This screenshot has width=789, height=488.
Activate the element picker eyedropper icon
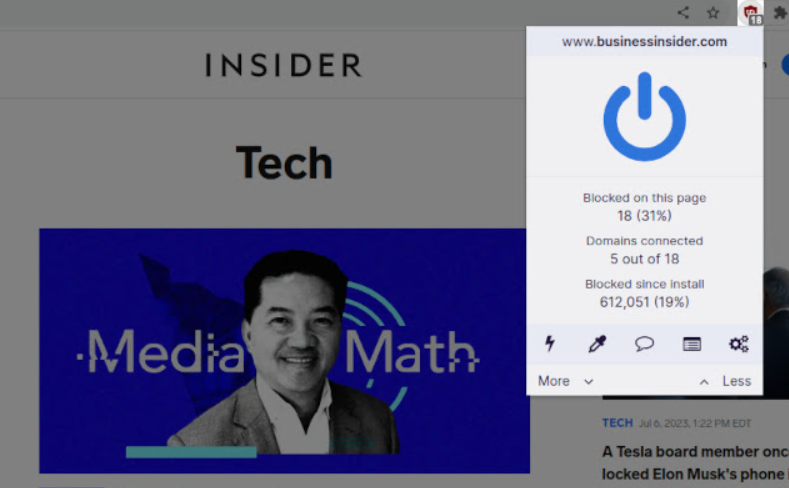(597, 344)
